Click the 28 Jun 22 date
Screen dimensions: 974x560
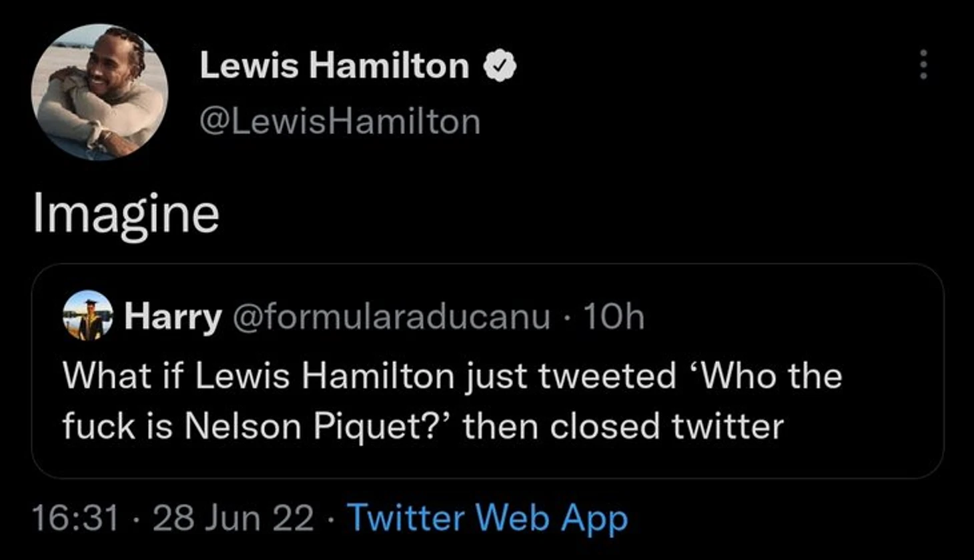232,518
